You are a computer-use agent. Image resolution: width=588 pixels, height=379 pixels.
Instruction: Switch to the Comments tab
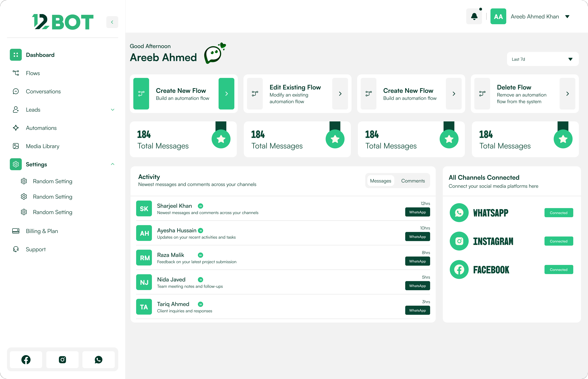(413, 181)
